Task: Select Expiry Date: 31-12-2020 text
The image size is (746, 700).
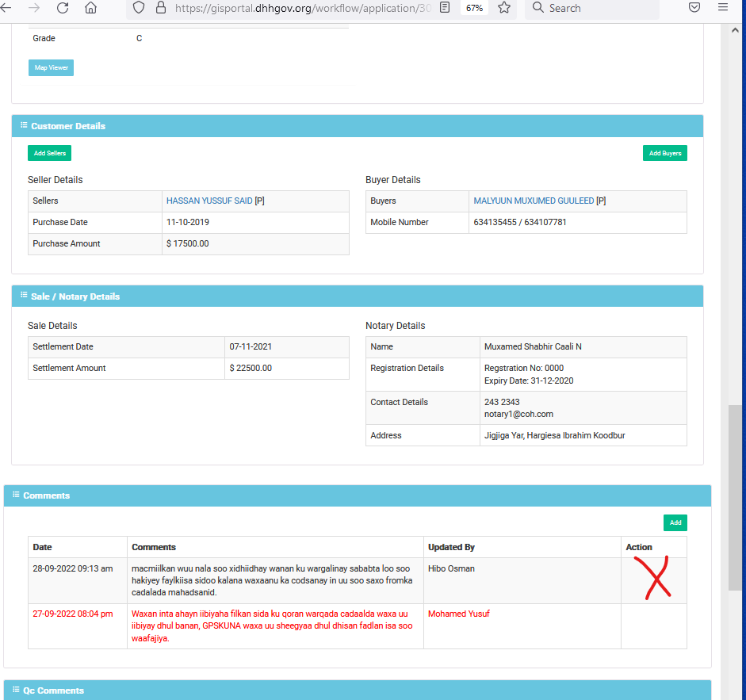Action: coord(529,381)
